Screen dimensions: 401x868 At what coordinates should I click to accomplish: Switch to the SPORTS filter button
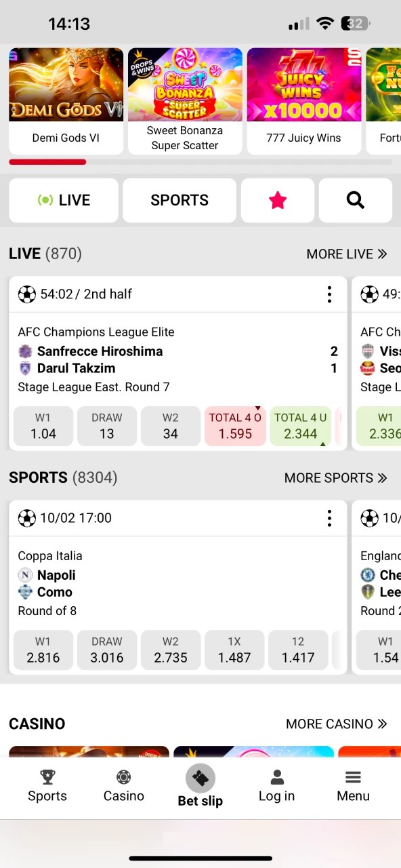click(x=179, y=200)
